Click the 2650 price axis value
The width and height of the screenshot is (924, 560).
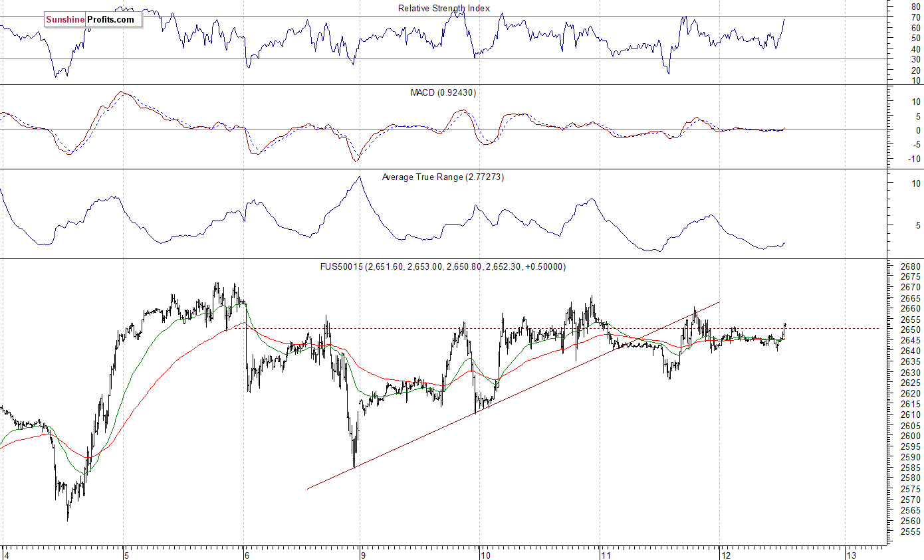tap(911, 329)
